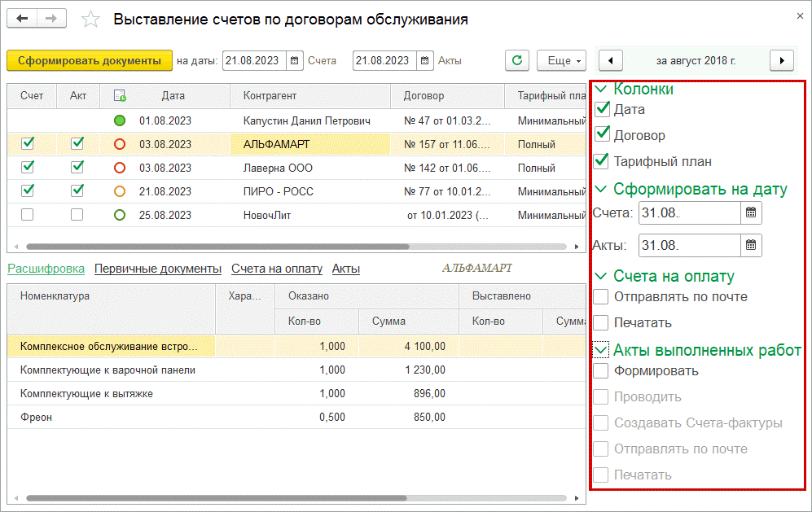This screenshot has height=512, width=812.
Task: Switch to the Первичные документы tab
Action: pos(158,268)
